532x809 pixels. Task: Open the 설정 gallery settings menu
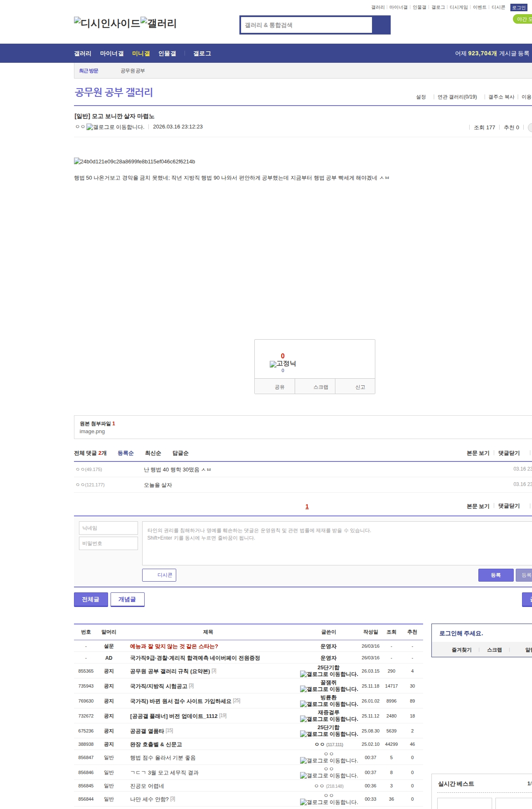pos(421,97)
